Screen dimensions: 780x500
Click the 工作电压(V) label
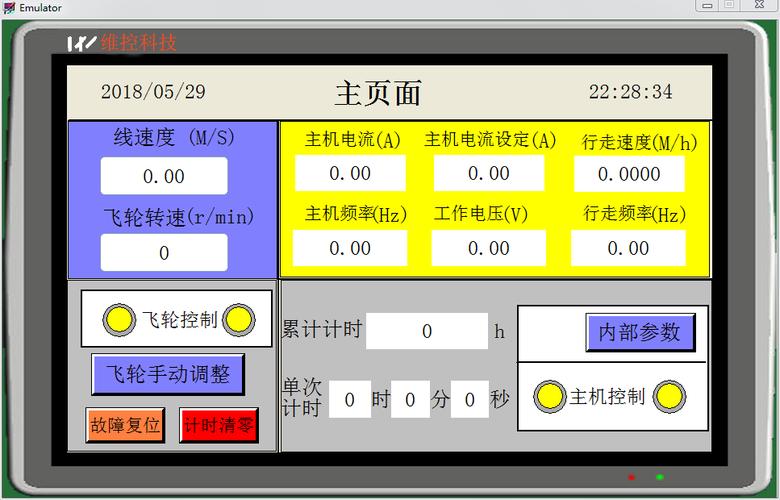[481, 213]
